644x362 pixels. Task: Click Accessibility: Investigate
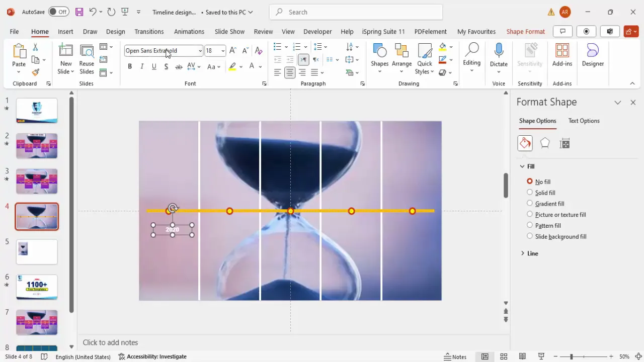coord(152,356)
